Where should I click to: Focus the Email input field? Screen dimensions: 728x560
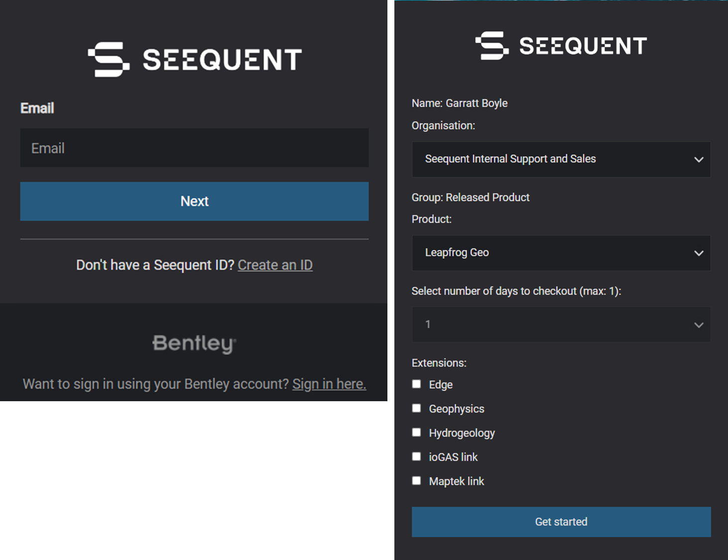pos(194,148)
